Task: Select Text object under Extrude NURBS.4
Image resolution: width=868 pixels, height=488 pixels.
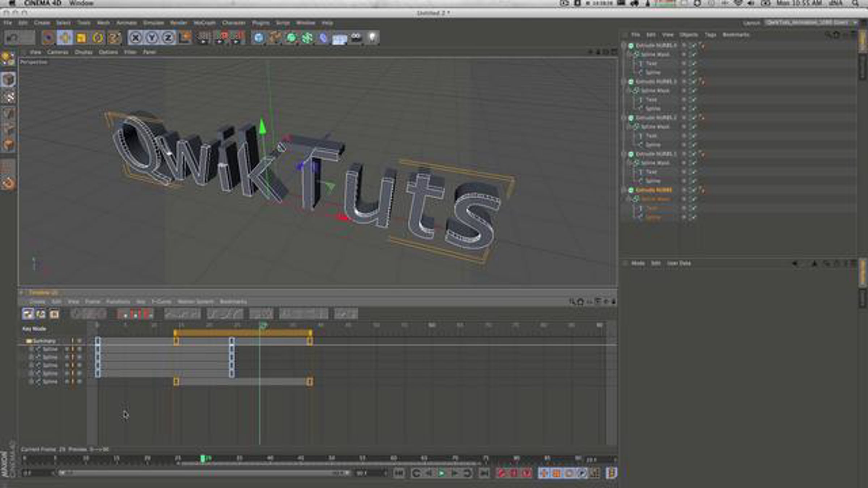Action: 651,64
